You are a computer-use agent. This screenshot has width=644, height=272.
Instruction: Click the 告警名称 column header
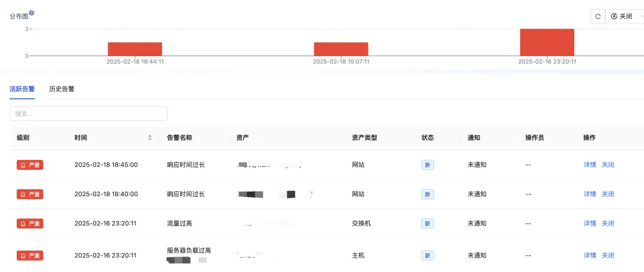179,138
